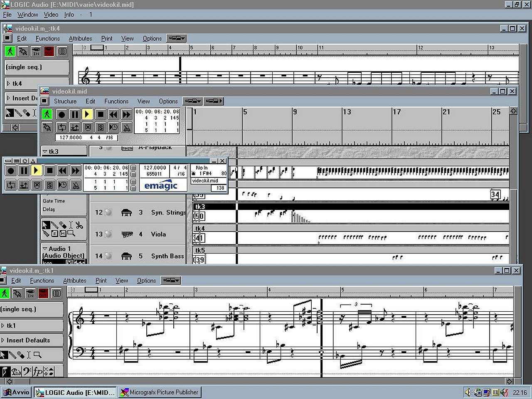
Task: Toggle Solo in the videokil.mid Arrange window
Action: coord(100,127)
